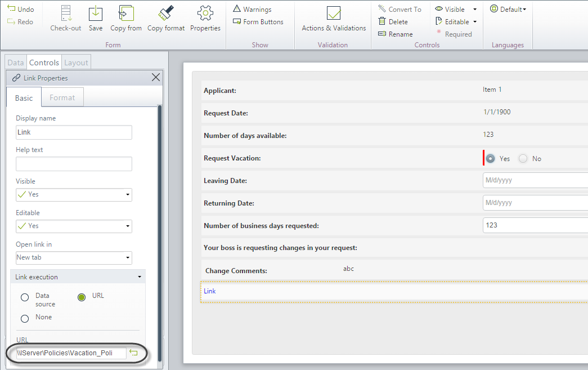Click the Visible eye icon in ribbon
The width and height of the screenshot is (588, 370).
click(439, 8)
